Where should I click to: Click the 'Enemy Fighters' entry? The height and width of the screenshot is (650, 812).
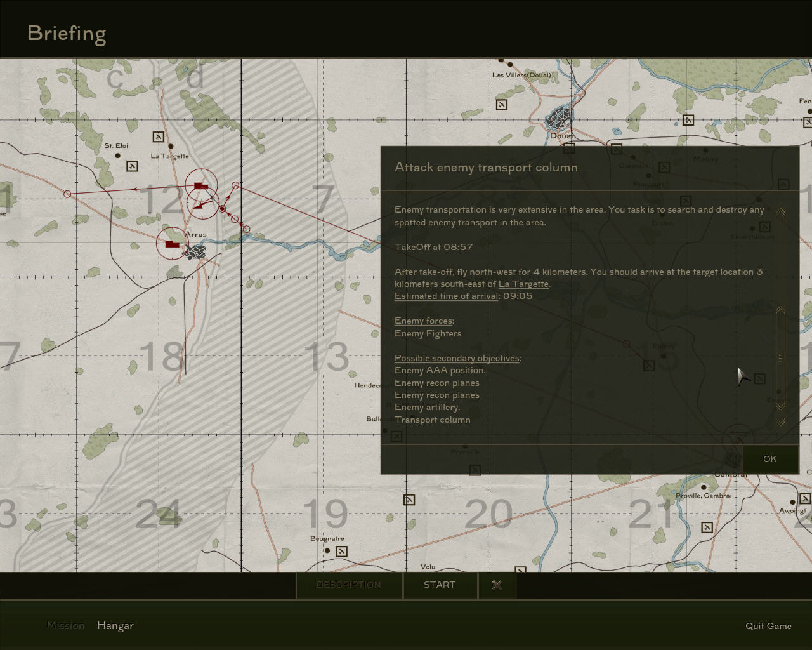pyautogui.click(x=428, y=334)
